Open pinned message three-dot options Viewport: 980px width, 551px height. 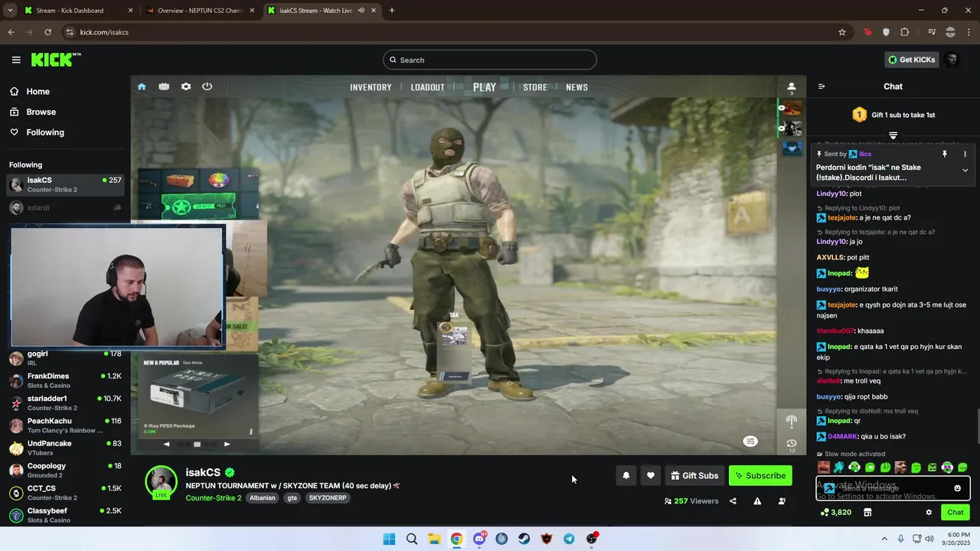tap(965, 154)
